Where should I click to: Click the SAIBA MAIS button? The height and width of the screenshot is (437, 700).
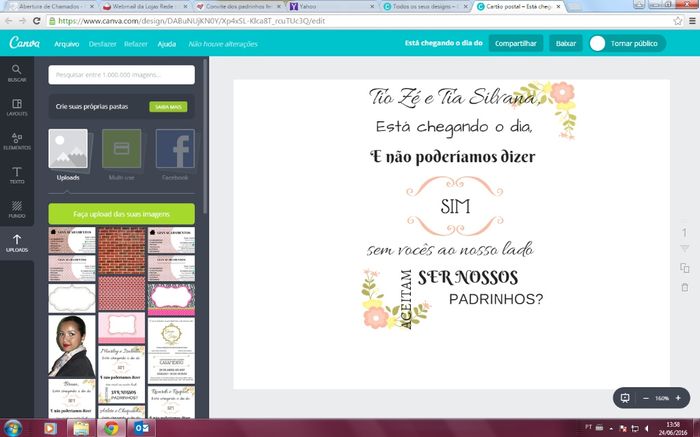click(168, 107)
